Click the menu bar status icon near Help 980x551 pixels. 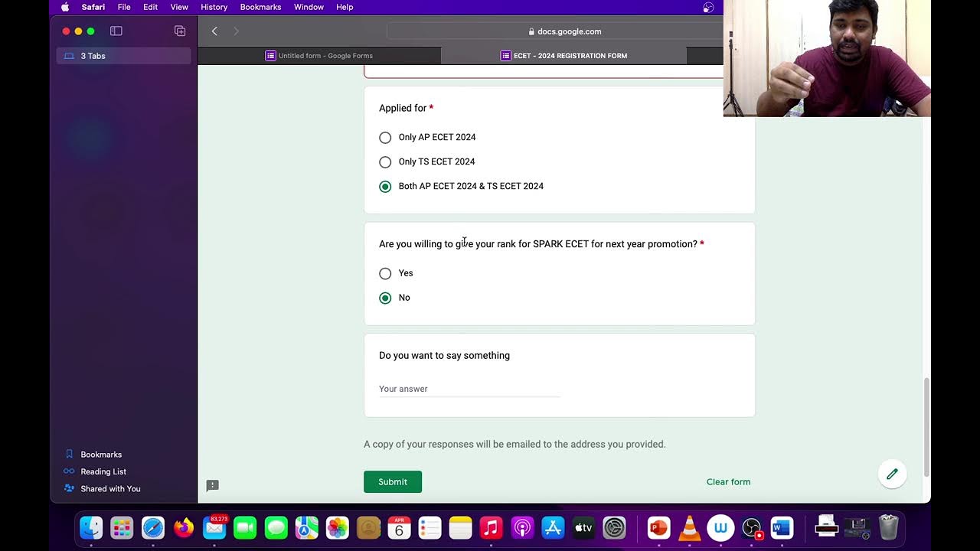(708, 7)
